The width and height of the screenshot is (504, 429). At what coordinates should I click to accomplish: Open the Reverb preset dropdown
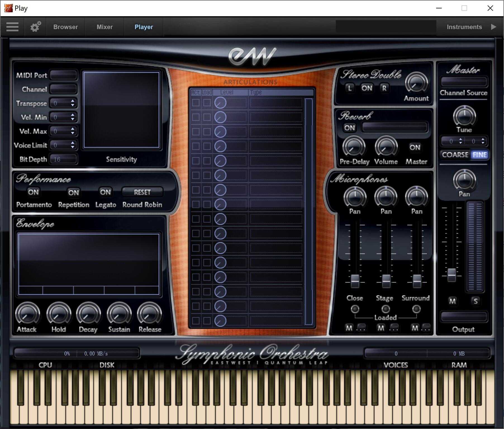[x=395, y=127]
